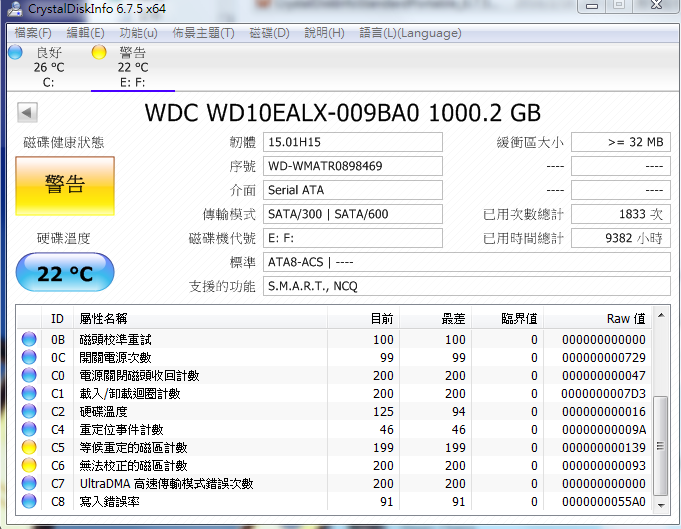Click status dot for attribute C8
Viewport: 681px width, 529px height.
point(29,501)
